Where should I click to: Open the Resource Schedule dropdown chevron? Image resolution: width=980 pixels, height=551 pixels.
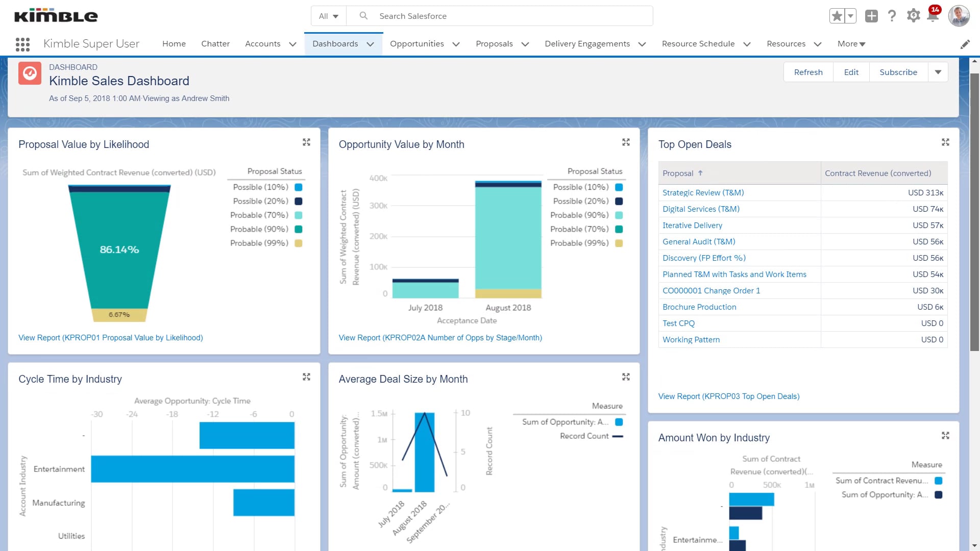(x=747, y=44)
